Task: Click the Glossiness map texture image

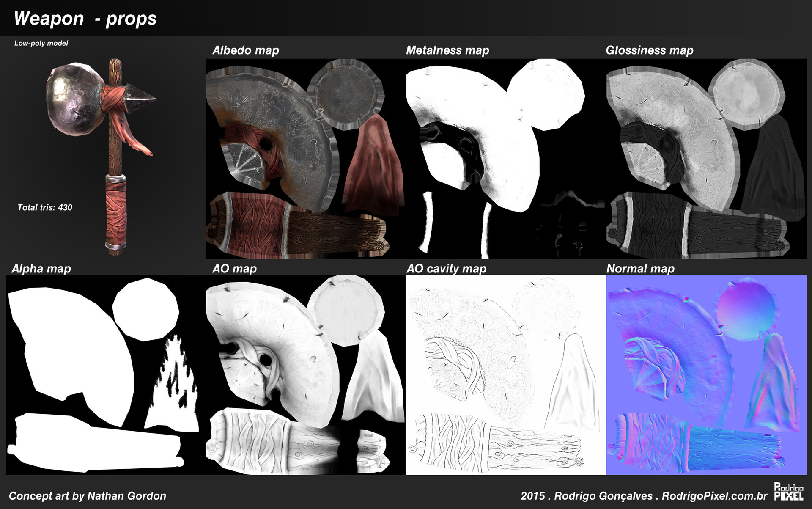Action: click(706, 159)
